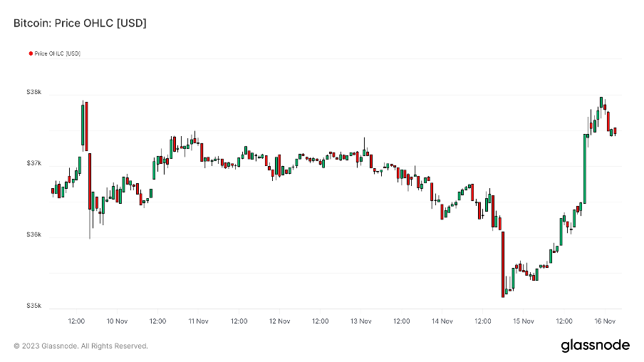The width and height of the screenshot is (644, 362).
Task: Toggle the Price OHLC [USD] legend label
Action: pos(57,53)
